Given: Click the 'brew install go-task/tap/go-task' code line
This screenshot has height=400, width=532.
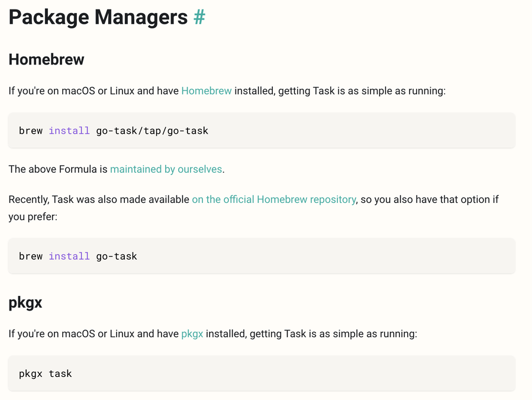Looking at the screenshot, I should [113, 131].
